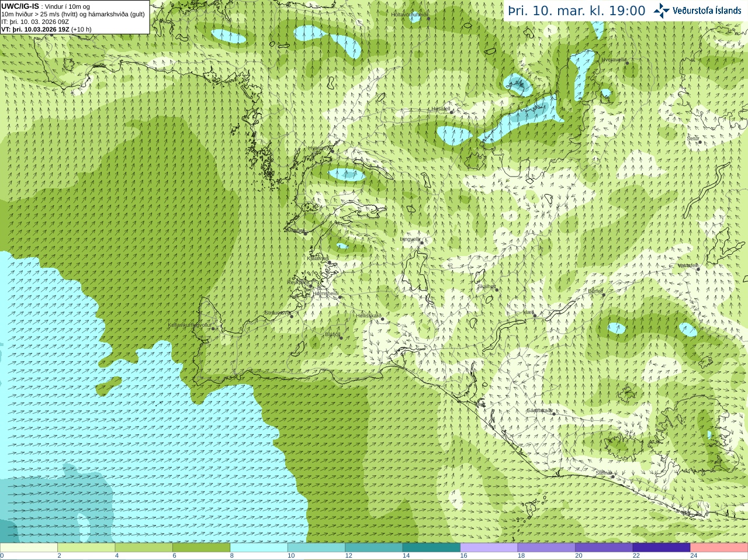Select the Hellisskarð station label
The height and width of the screenshot is (560, 748).
coord(369,316)
